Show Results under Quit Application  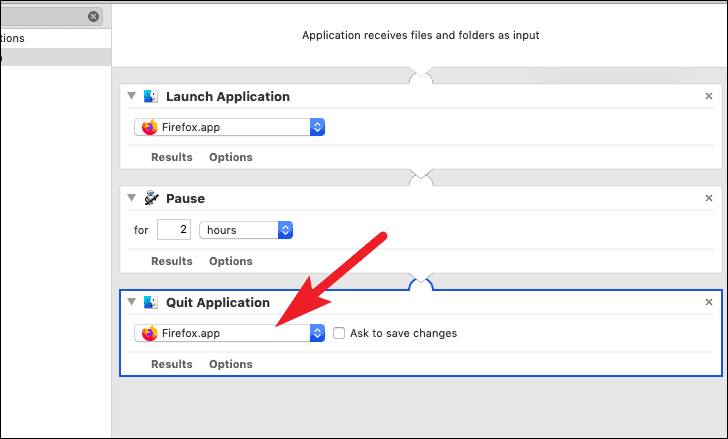(x=172, y=364)
